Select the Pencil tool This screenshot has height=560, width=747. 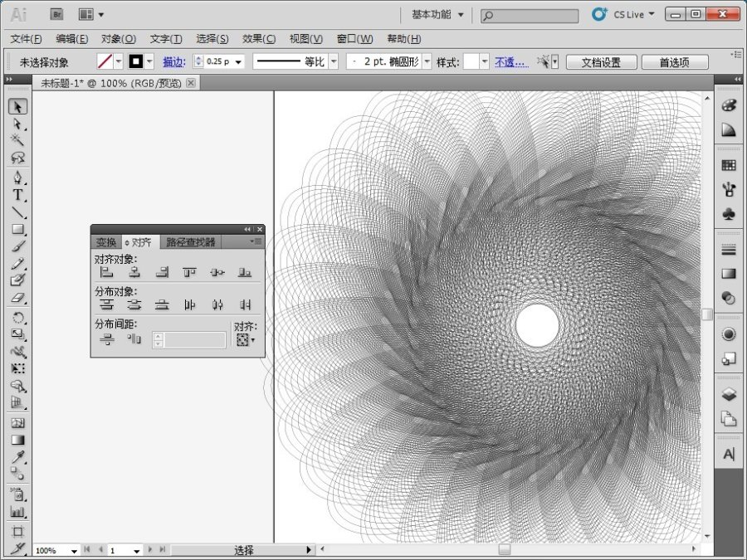click(x=17, y=263)
